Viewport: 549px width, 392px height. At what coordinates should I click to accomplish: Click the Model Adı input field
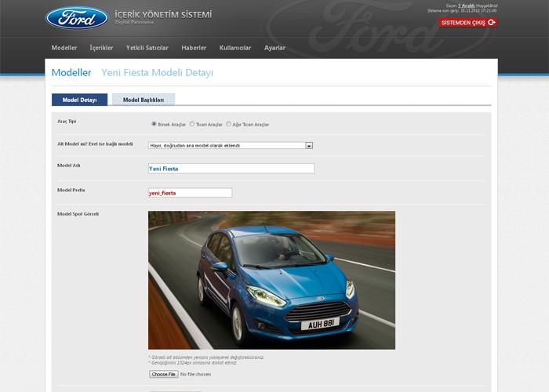tap(231, 169)
